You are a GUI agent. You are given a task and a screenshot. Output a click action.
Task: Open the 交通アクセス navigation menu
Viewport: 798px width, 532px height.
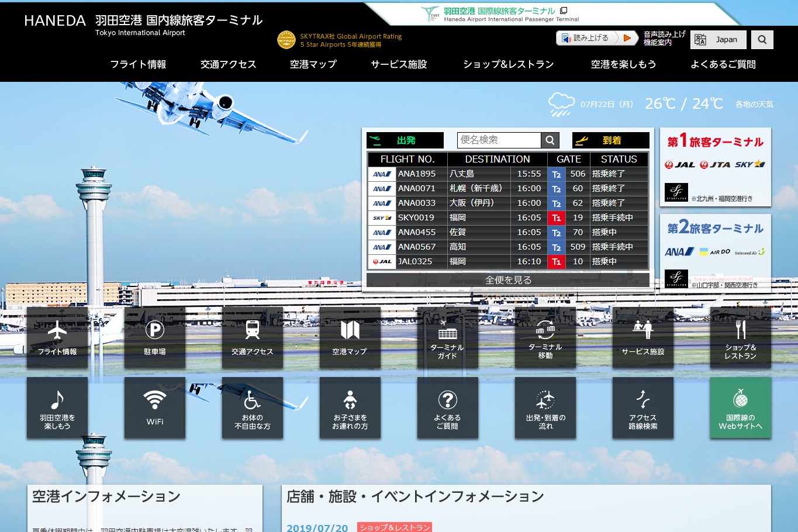(229, 64)
